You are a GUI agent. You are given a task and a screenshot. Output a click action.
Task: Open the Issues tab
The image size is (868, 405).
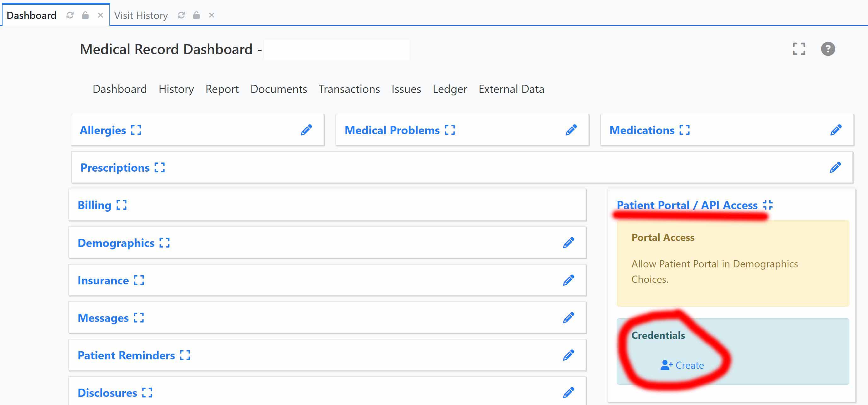(406, 88)
